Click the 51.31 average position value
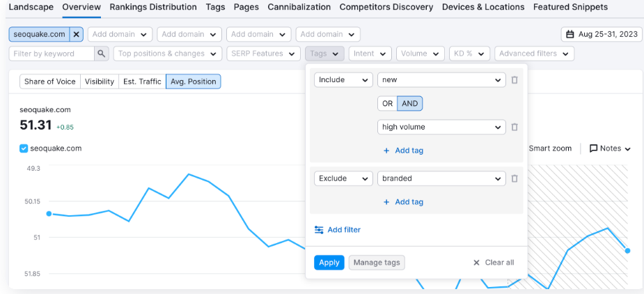 pos(36,125)
